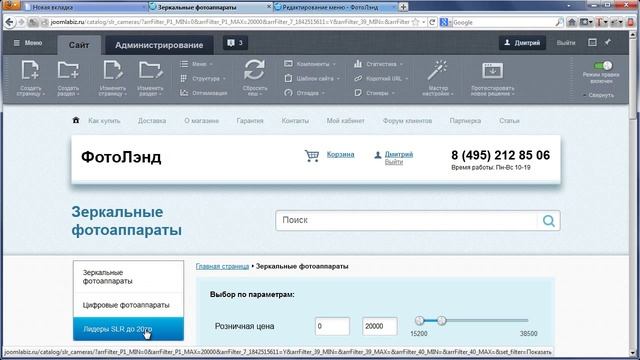Click the Дмитрий admin panel button
Screen dimensions: 640x360
[x=522, y=42]
